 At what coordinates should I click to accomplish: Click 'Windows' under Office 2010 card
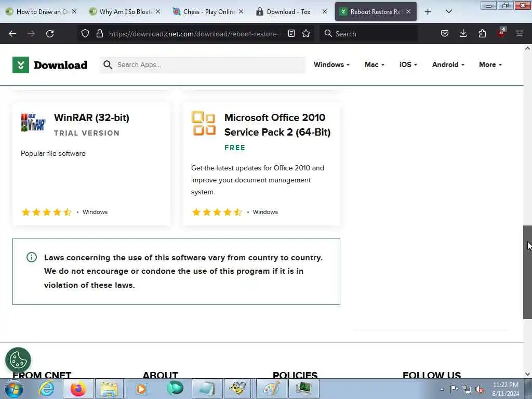click(265, 212)
